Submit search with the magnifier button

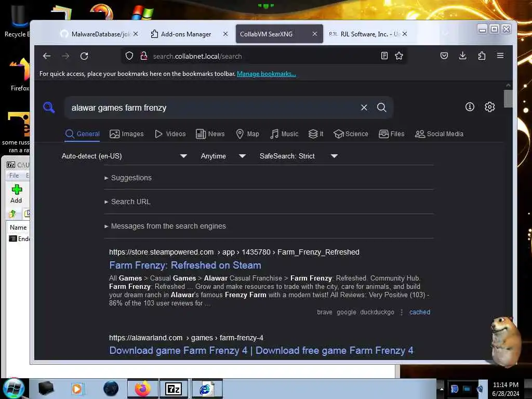pyautogui.click(x=382, y=108)
